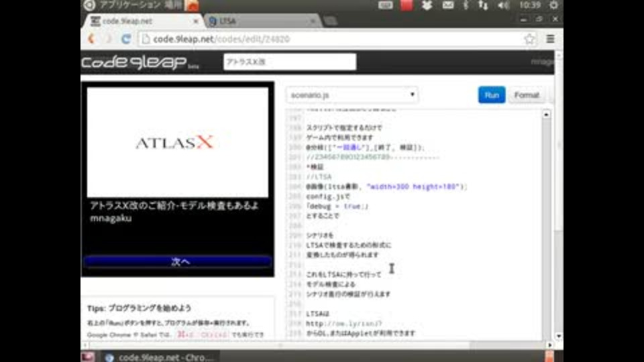
Task: Click the Ubuntu logo icon in top panel
Action: (89, 5)
